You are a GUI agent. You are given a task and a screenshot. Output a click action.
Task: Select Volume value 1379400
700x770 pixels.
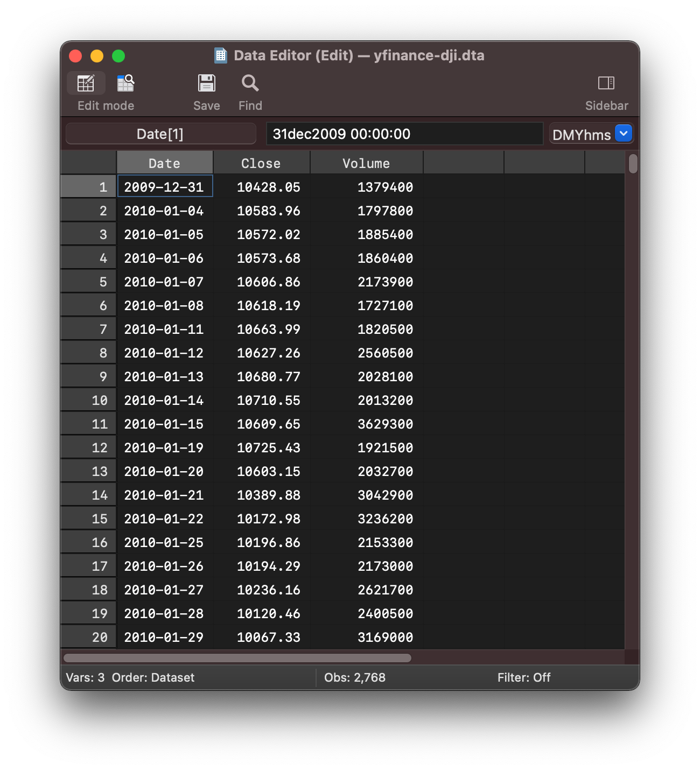367,187
